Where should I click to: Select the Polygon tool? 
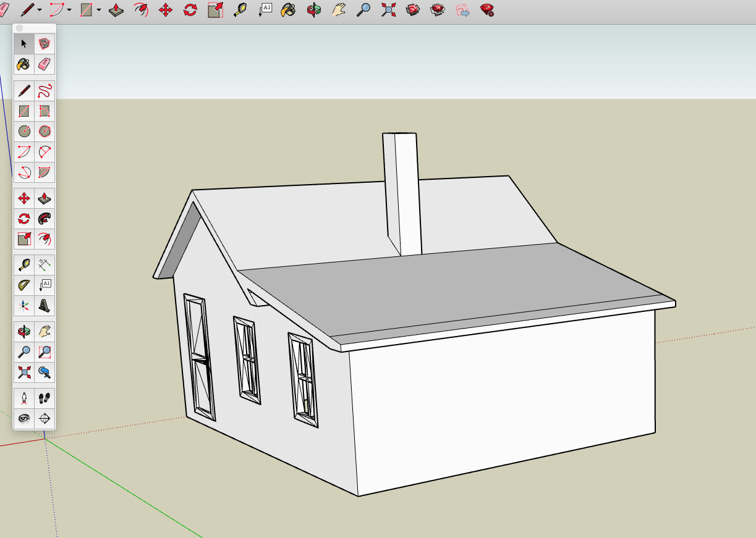coord(45,131)
